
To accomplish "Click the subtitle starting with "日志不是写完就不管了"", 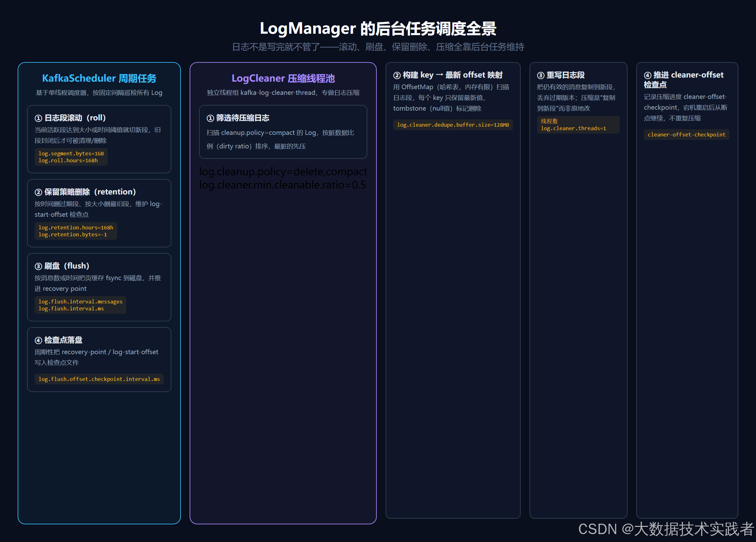I will pos(378,47).
